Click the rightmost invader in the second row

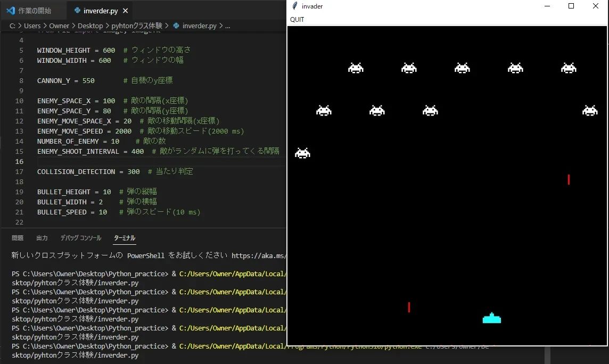tap(589, 111)
